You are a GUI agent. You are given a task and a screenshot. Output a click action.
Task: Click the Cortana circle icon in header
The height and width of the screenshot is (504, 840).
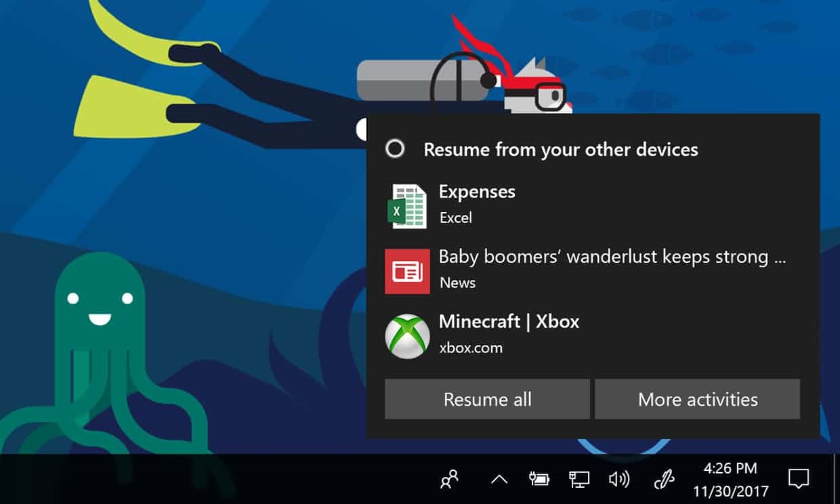[395, 149]
